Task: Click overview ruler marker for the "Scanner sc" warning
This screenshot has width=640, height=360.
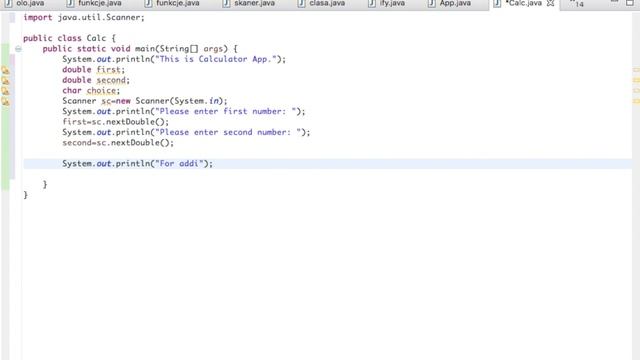Action: [636, 101]
